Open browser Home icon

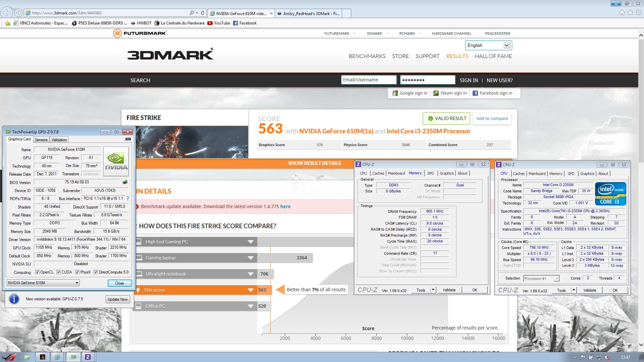point(622,13)
